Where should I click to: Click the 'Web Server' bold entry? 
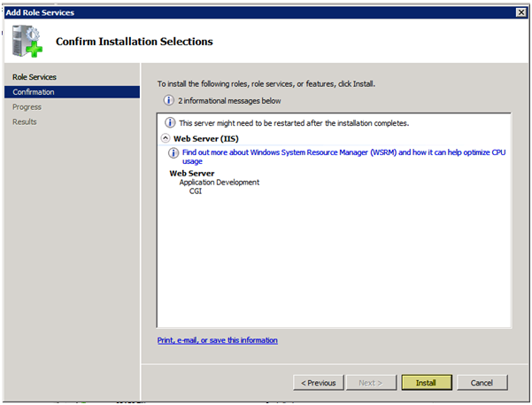[192, 174]
